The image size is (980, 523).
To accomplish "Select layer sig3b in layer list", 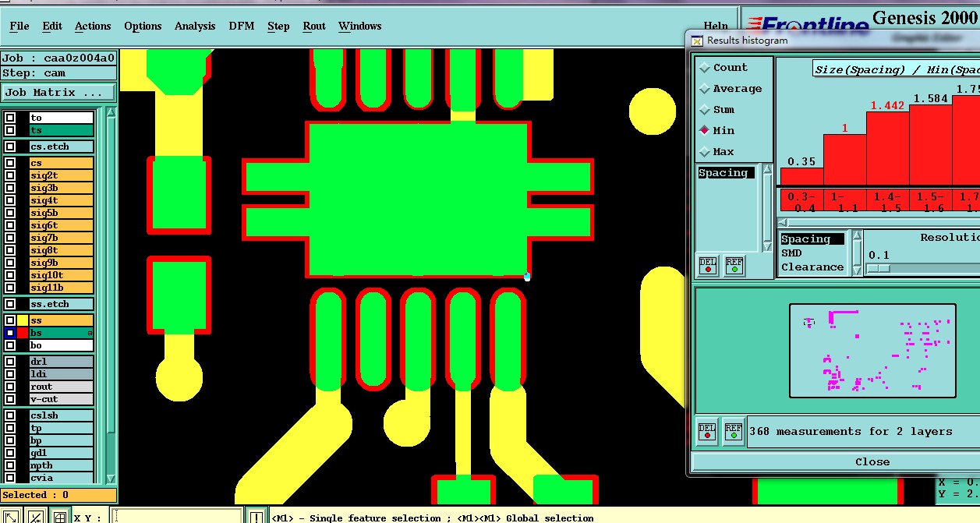I will tap(61, 188).
